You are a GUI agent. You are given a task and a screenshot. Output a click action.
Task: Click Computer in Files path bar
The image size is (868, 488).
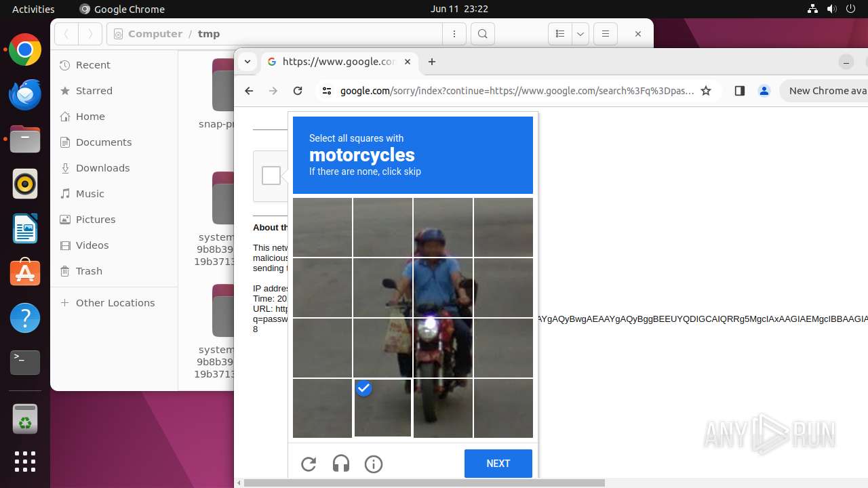pyautogui.click(x=155, y=34)
